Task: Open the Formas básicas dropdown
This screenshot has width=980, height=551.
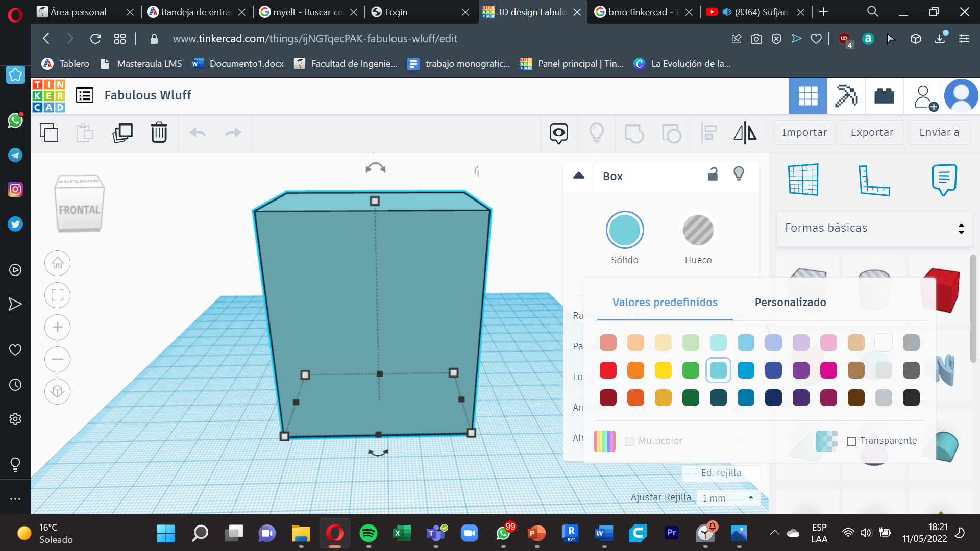Action: click(874, 229)
